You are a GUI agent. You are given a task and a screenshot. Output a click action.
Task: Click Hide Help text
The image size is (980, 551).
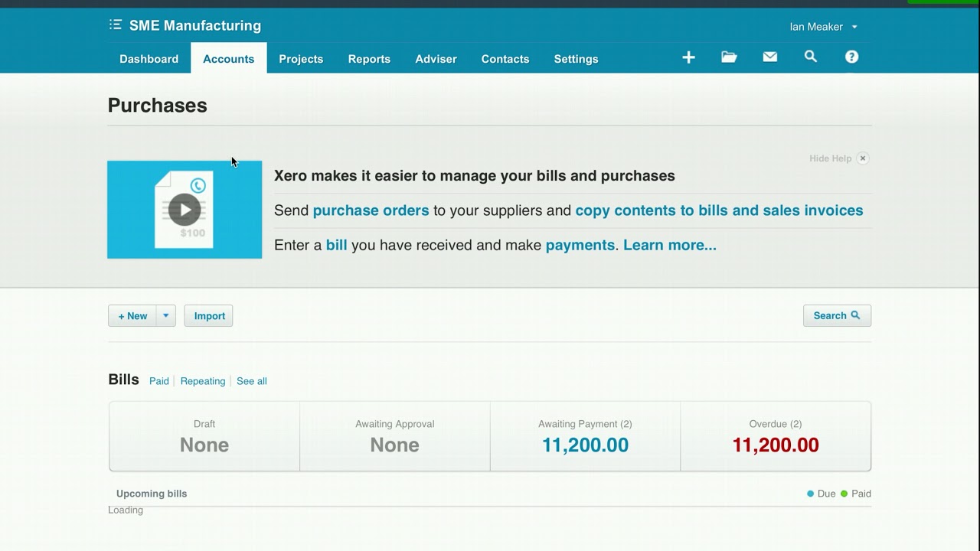(830, 158)
